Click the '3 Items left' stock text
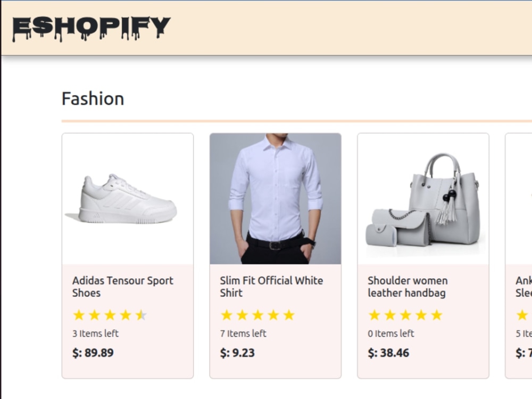The width and height of the screenshot is (532, 399). pos(95,334)
